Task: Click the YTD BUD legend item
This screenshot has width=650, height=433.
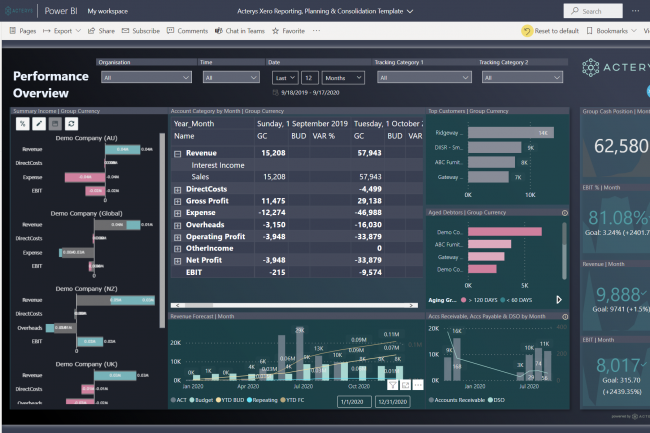Action: pos(230,400)
